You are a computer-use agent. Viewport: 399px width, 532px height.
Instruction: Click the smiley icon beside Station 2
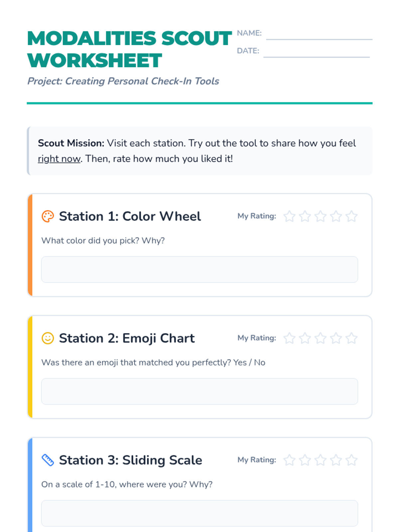(x=48, y=338)
